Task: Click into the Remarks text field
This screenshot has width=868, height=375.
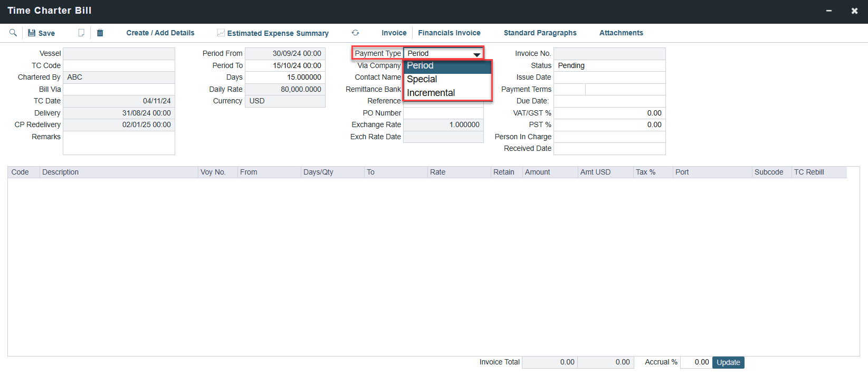Action: (x=119, y=143)
